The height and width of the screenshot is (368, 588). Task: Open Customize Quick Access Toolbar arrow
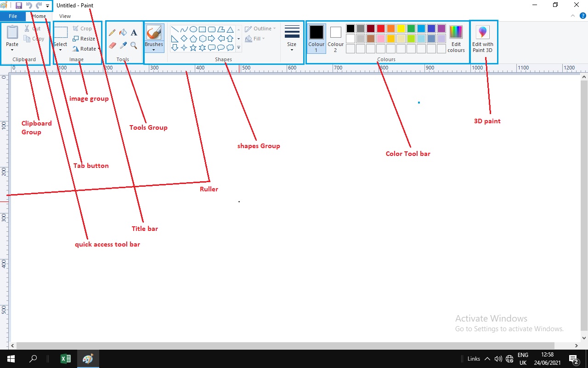(47, 6)
